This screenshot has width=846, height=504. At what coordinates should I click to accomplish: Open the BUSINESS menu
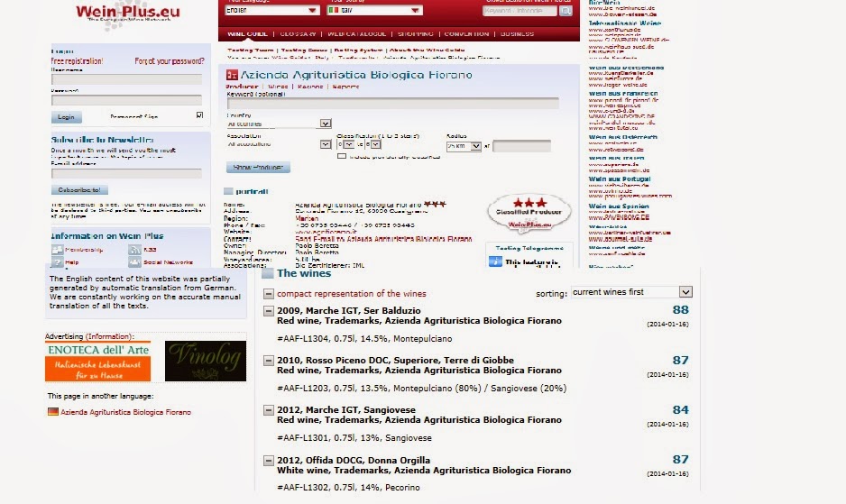point(517,33)
